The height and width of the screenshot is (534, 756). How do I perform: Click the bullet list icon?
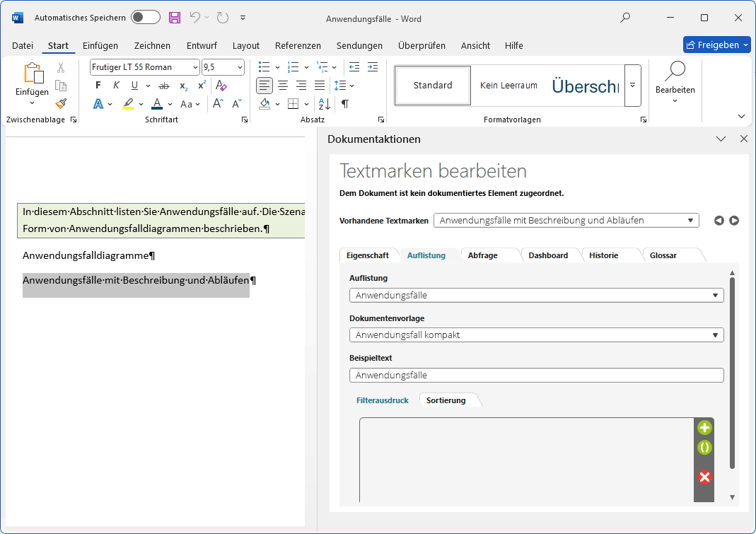264,66
